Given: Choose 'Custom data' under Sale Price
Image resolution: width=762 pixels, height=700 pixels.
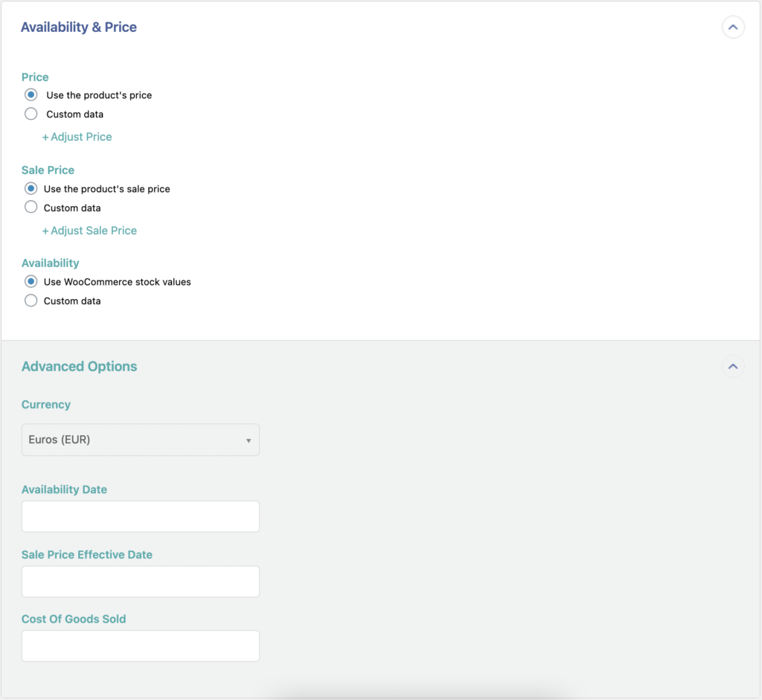Looking at the screenshot, I should pyautogui.click(x=31, y=207).
